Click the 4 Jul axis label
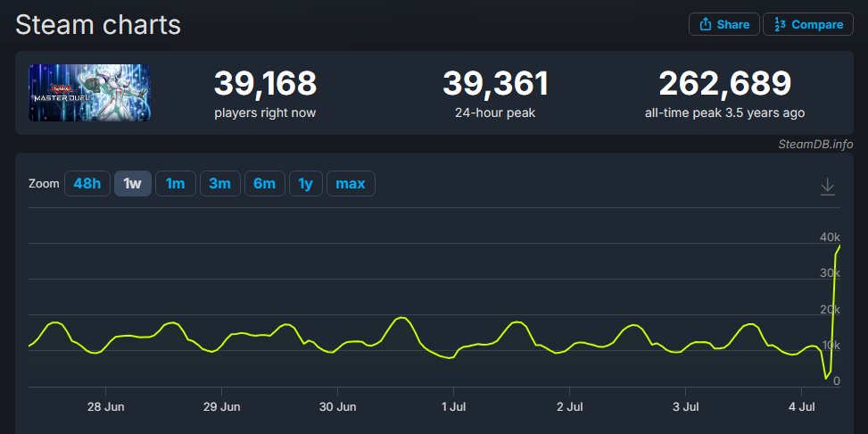This screenshot has height=434, width=868. pos(801,407)
